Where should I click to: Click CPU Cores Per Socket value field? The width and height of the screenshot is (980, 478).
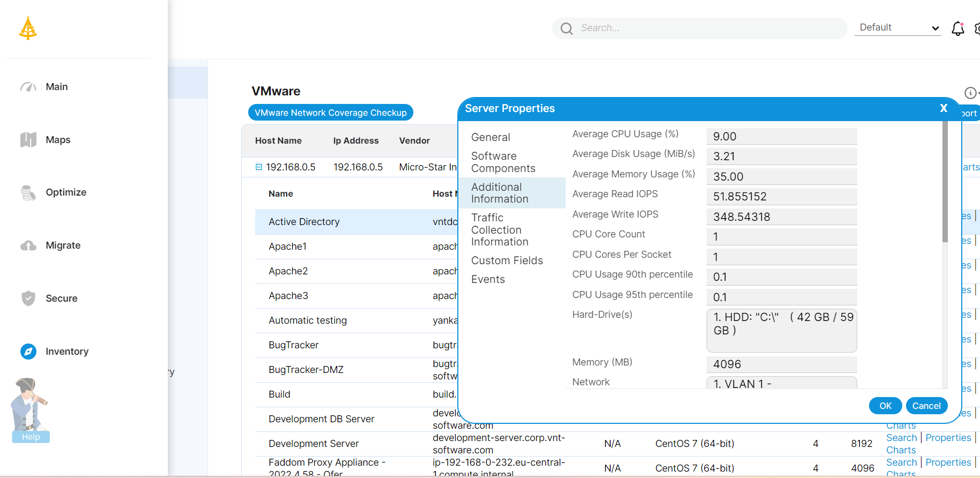click(x=782, y=257)
